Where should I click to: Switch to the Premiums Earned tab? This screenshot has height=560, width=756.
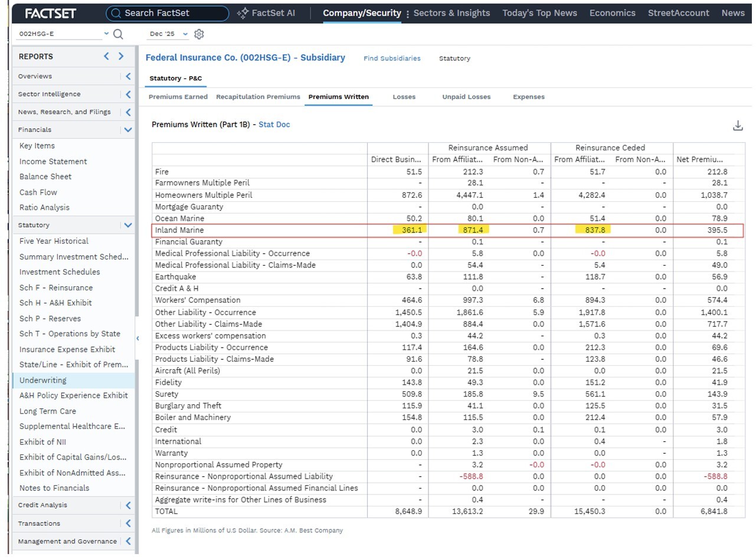[x=178, y=97]
